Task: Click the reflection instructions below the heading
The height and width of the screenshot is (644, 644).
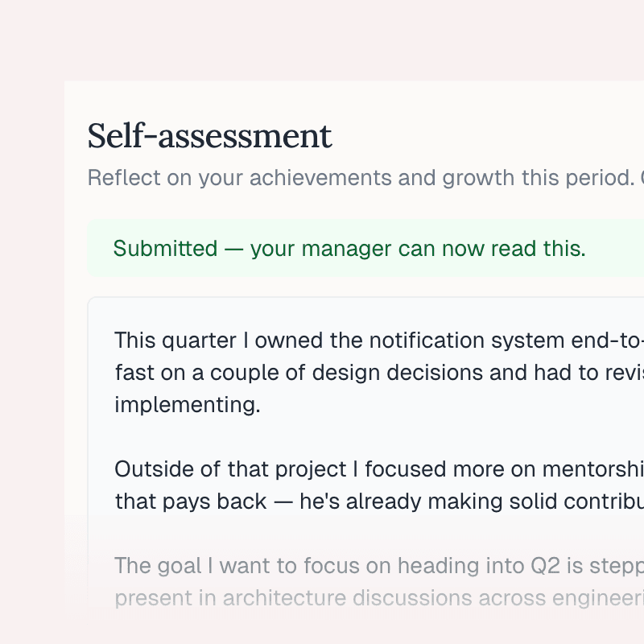Action: click(362, 178)
